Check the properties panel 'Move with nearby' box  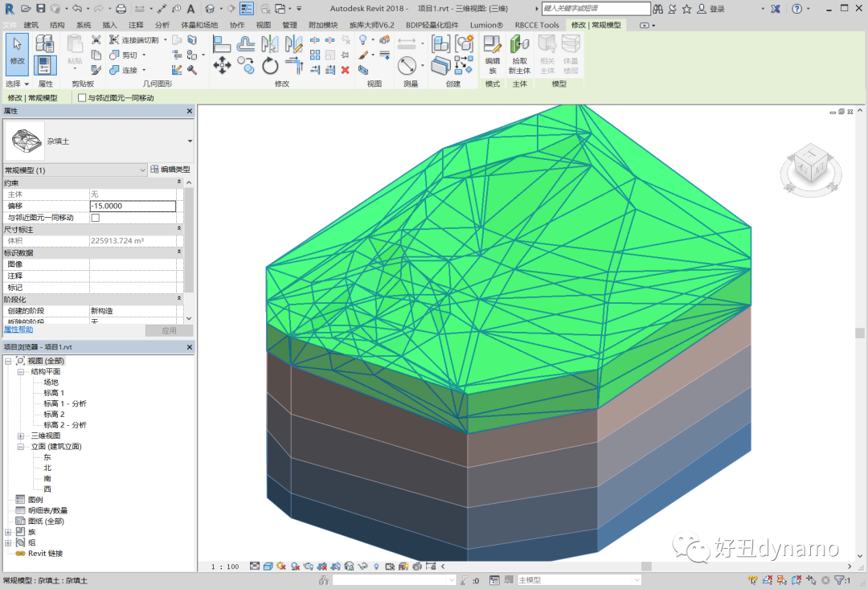96,218
